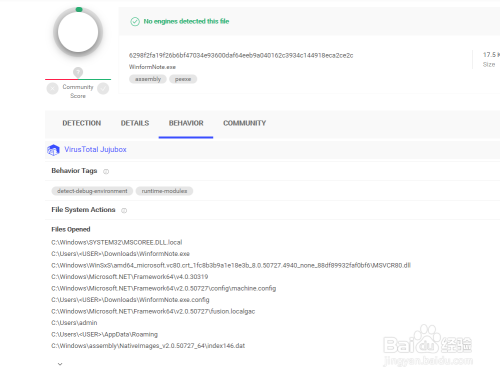This screenshot has width=500, height=378.
Task: Click the MSCOREE.DLL.local file path
Action: click(x=117, y=242)
